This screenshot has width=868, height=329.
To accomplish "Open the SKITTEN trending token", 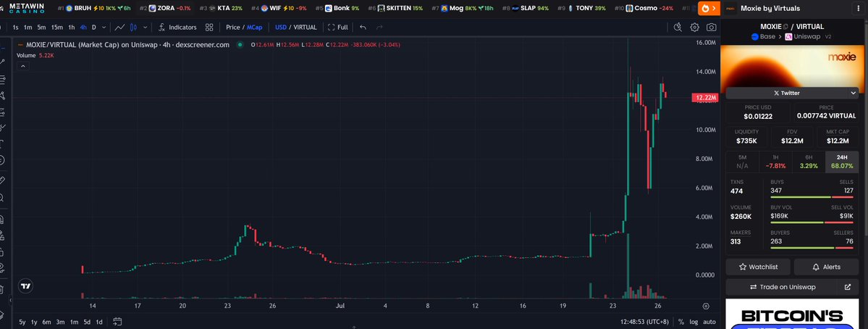I will point(395,8).
